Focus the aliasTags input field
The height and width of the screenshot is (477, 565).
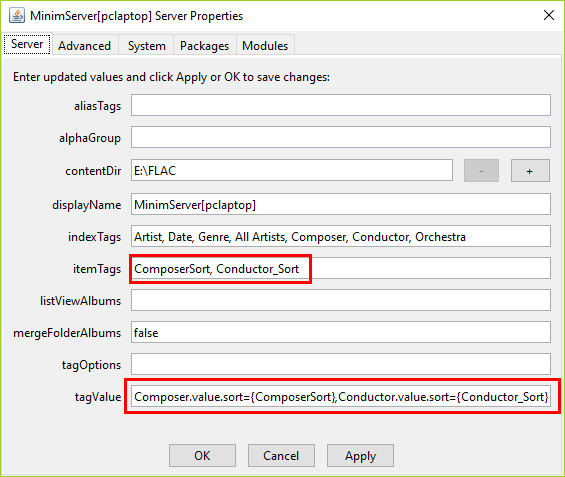[x=341, y=105]
